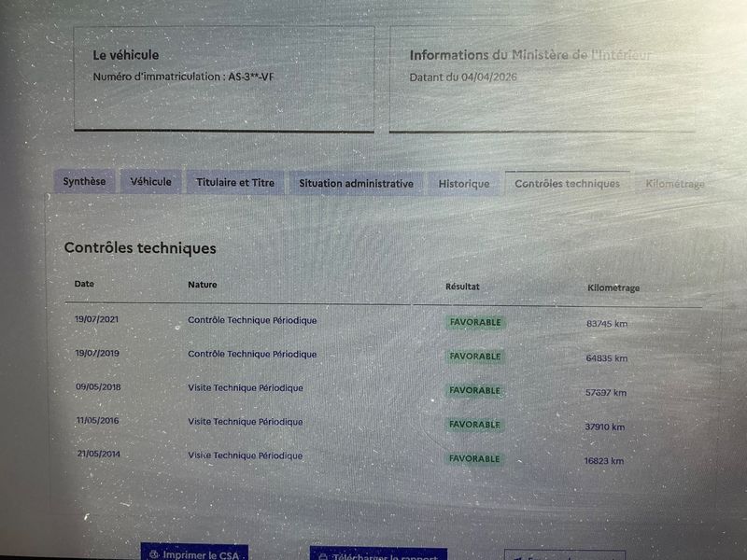Open the Synthèse tab
The height and width of the screenshot is (560, 747).
[x=84, y=181]
